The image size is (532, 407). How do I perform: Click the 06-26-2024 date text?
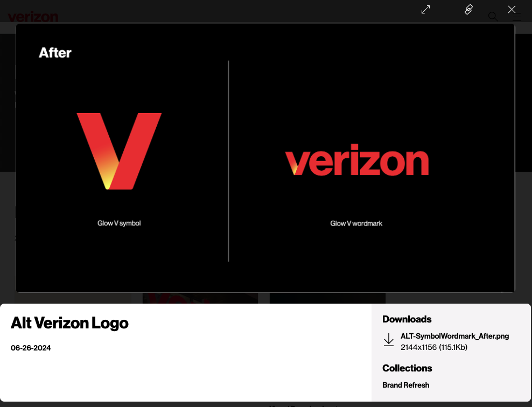point(31,348)
